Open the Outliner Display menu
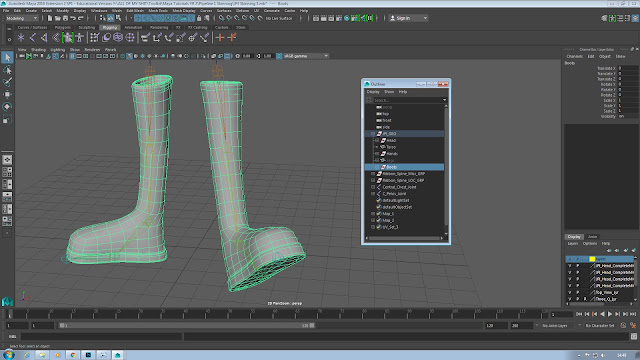Screen dimensions: 640x360 373,92
